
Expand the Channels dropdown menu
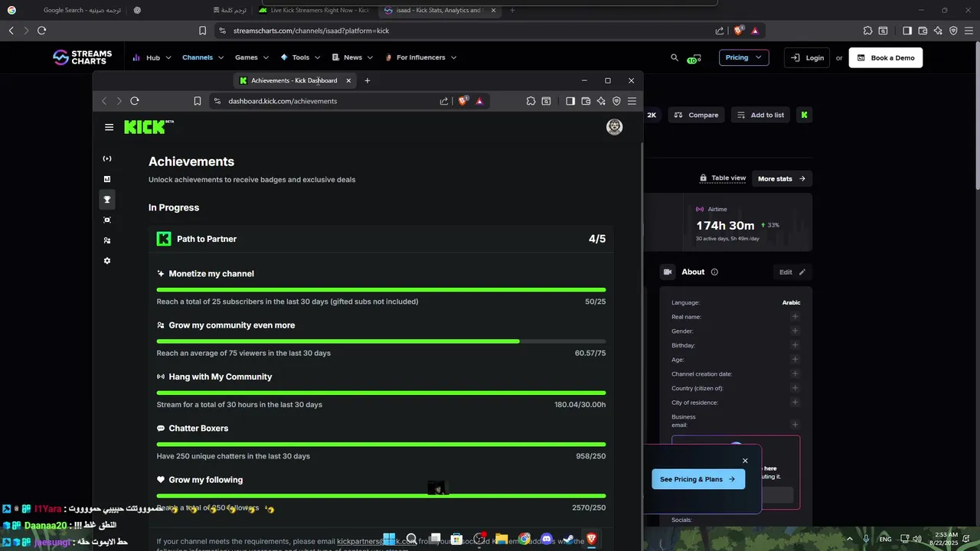tap(203, 57)
